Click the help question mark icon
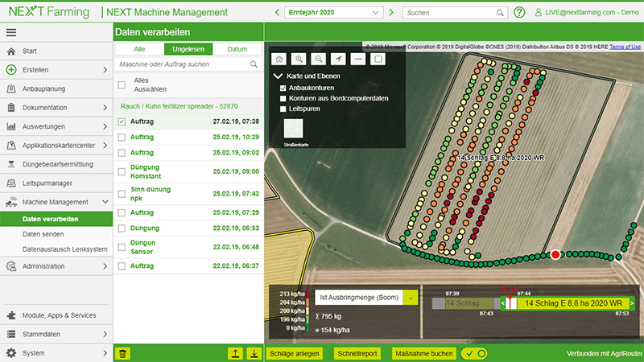The height and width of the screenshot is (362, 644). [519, 12]
